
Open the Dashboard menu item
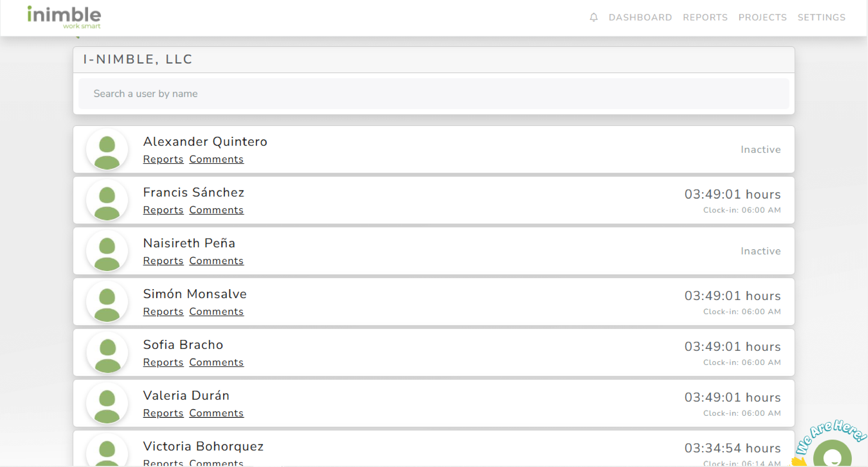[640, 17]
